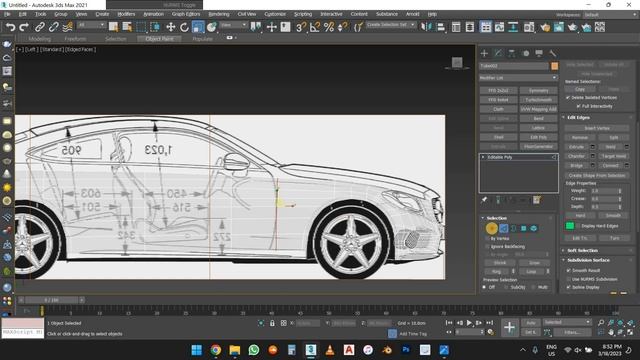Open the Motion panel tab icon
The image size is (640, 360).
(526, 53)
